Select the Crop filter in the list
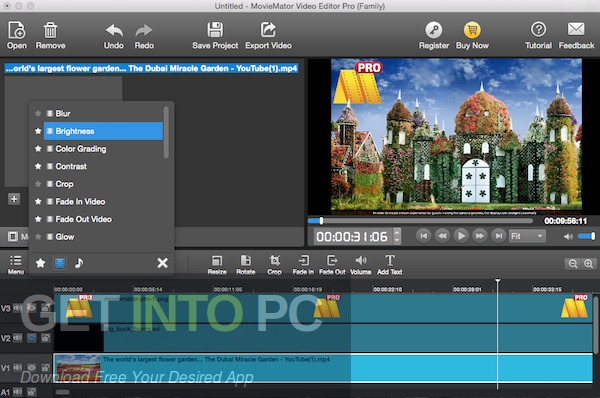 (x=103, y=184)
